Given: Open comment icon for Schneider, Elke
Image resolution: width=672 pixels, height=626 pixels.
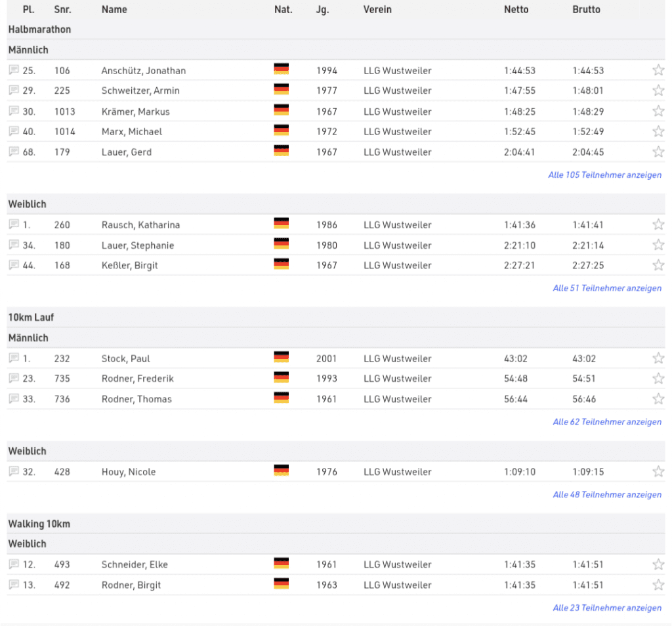Looking at the screenshot, I should (x=14, y=564).
